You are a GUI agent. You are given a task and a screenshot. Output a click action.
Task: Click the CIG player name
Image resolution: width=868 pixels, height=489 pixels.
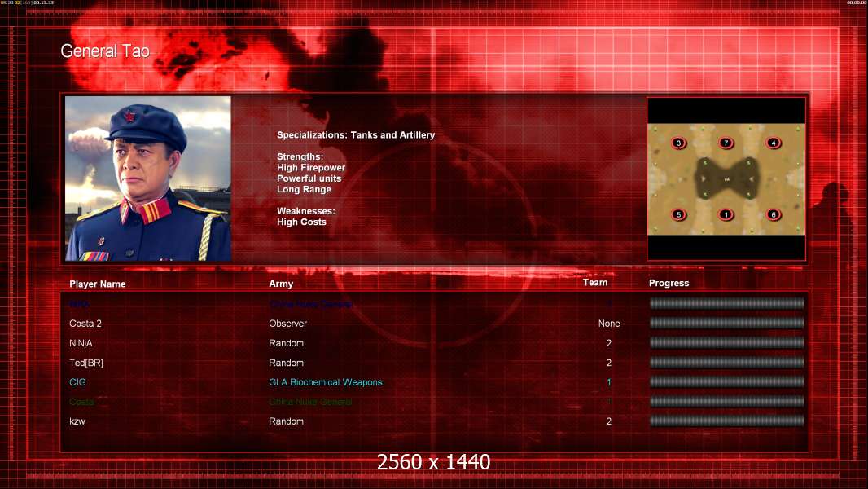[77, 382]
